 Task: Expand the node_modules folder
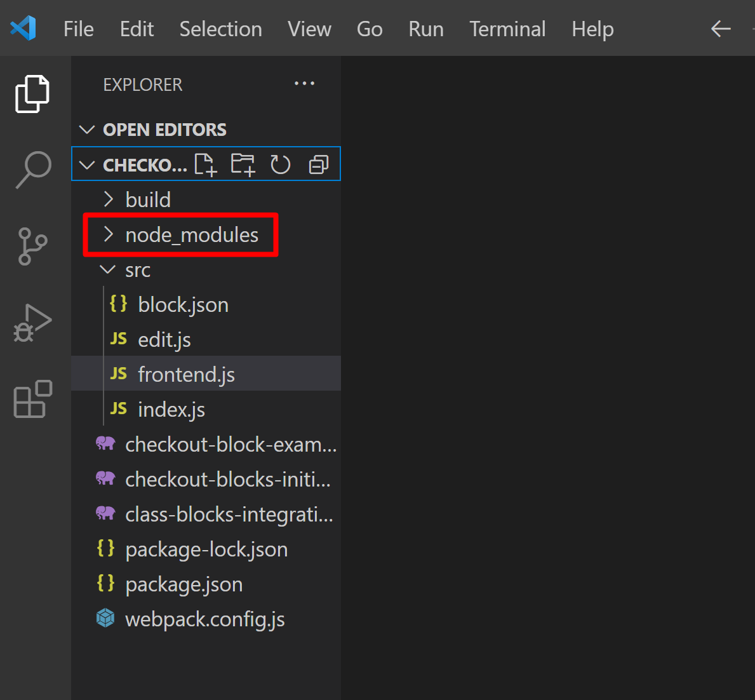click(191, 235)
